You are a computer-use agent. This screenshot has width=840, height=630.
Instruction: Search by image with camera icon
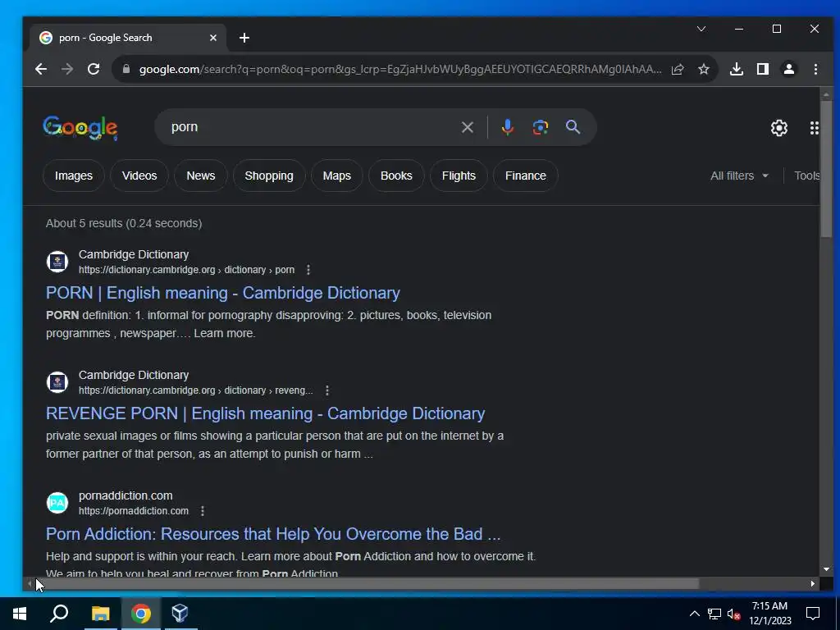click(540, 127)
